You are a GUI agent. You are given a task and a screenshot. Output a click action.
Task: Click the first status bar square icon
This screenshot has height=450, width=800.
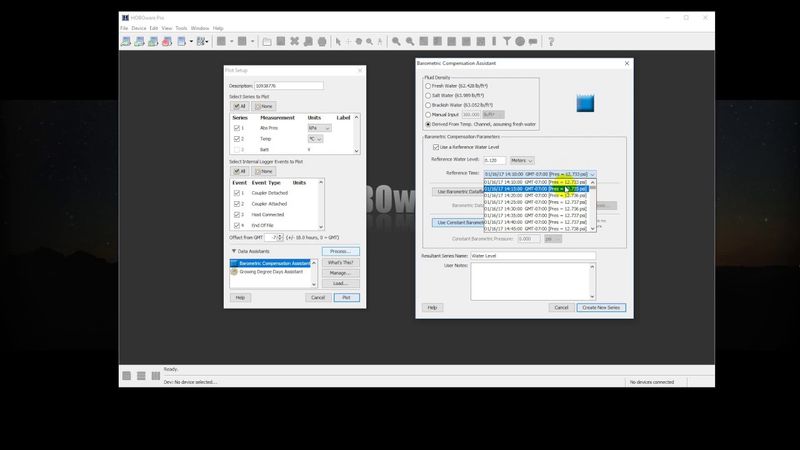point(127,376)
